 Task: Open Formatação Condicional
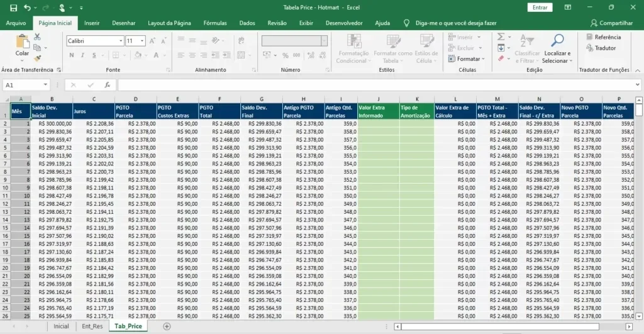pos(353,49)
